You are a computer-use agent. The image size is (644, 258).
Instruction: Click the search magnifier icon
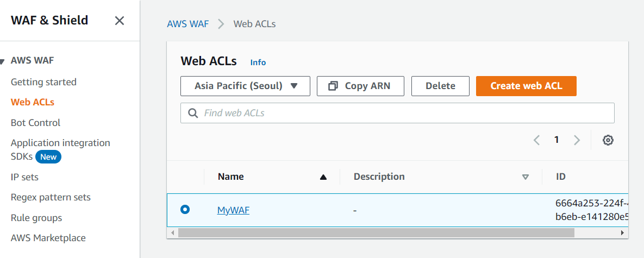[192, 113]
